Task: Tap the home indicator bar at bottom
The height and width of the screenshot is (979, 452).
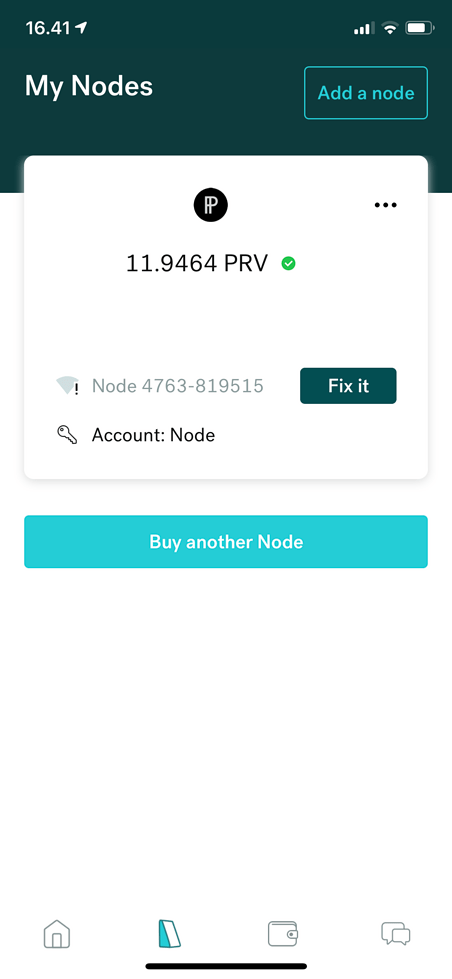Action: 226,966
